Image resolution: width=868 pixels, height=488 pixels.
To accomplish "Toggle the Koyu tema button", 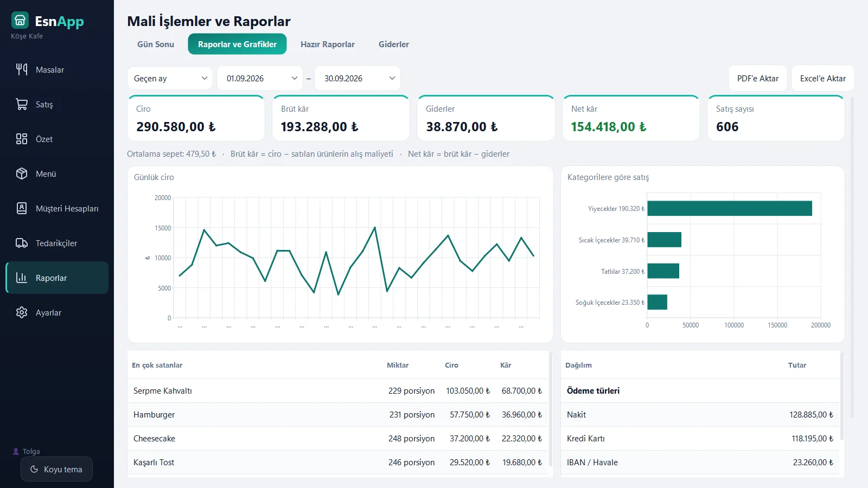I will coord(56,469).
